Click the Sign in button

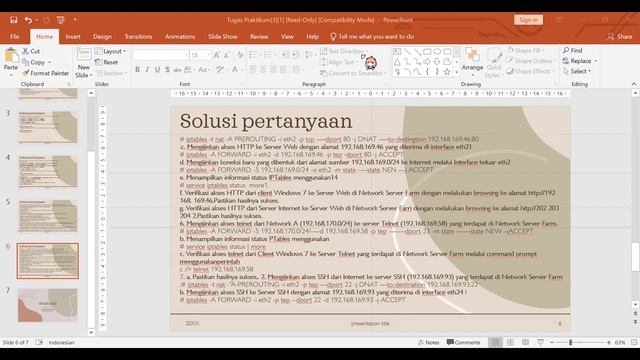click(529, 20)
